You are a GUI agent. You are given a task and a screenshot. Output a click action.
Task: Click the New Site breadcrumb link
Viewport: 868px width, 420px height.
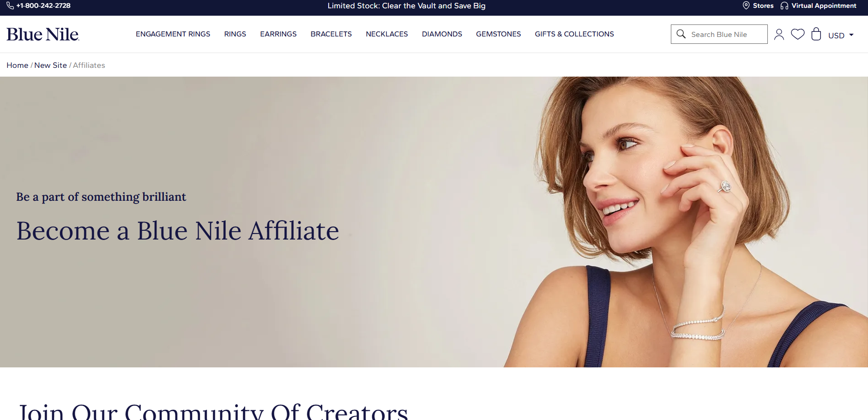pos(50,66)
